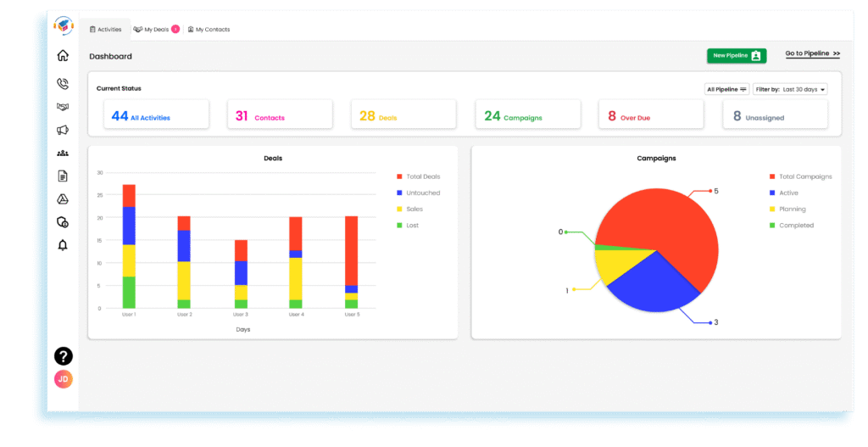The width and height of the screenshot is (868, 447).
Task: Open the team members icon in the sidebar
Action: coord(63,153)
